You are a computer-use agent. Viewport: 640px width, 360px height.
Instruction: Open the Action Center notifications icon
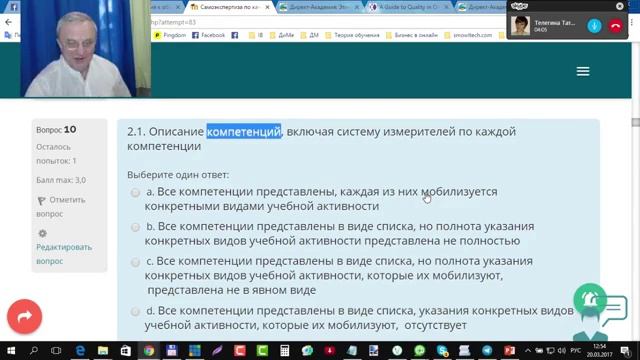[x=625, y=351]
